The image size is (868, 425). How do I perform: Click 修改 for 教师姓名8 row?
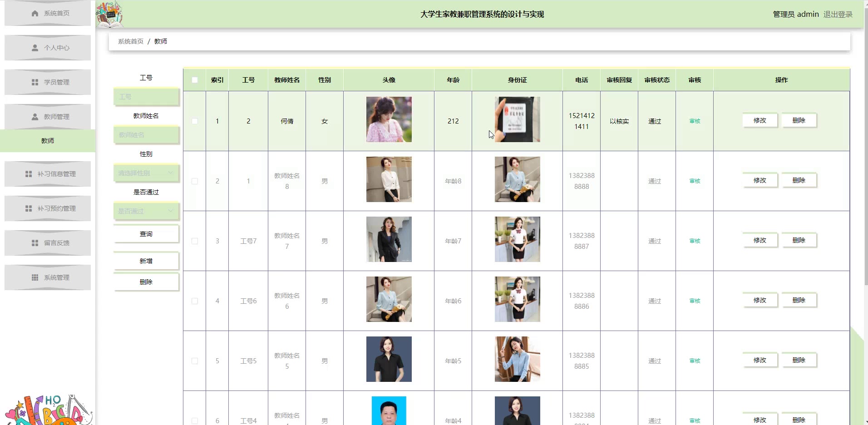pyautogui.click(x=760, y=180)
